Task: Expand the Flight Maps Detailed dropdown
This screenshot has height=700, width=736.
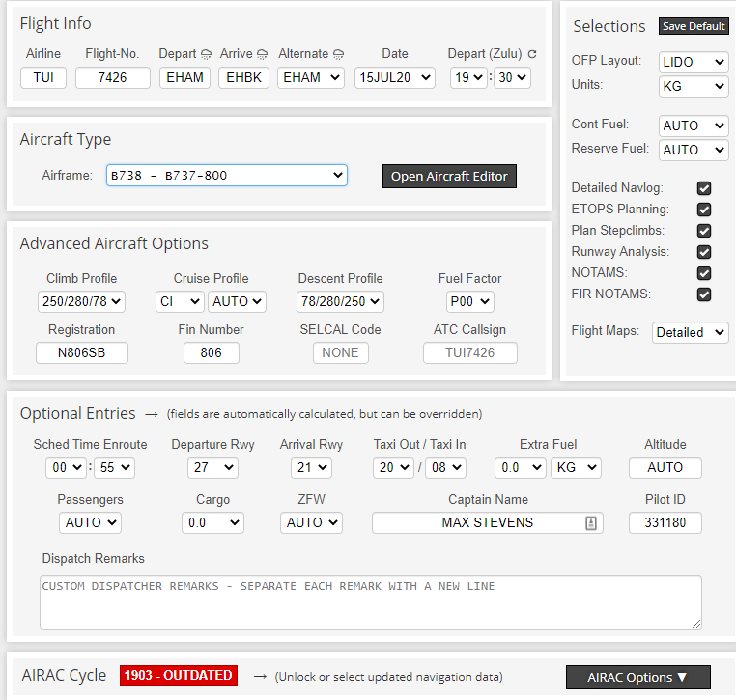Action: point(690,332)
